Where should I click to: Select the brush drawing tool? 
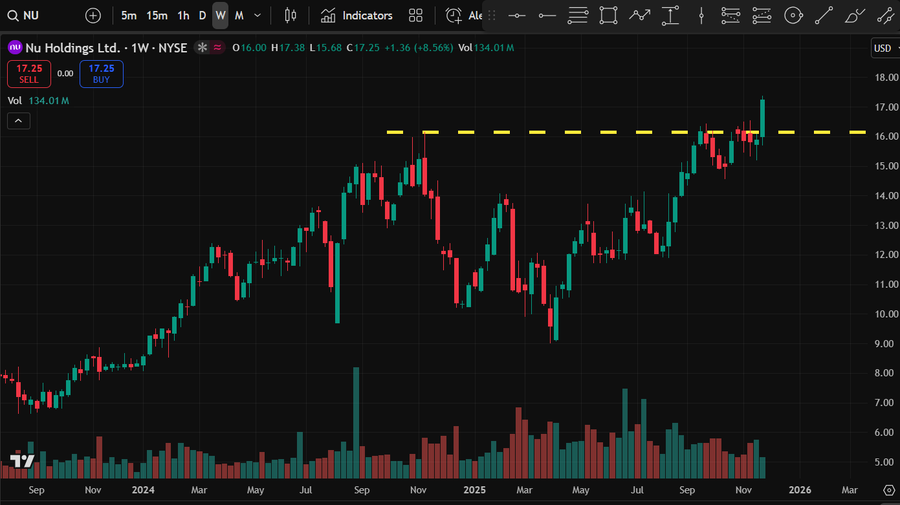pos(853,16)
